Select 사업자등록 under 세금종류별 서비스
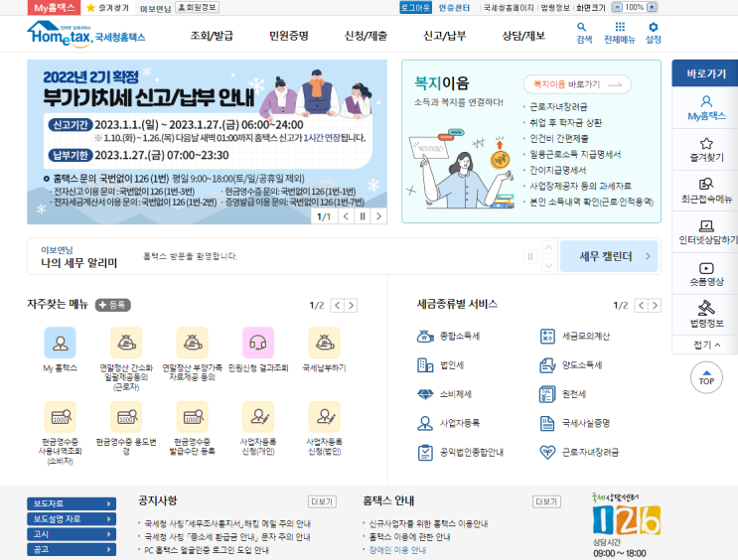 coord(448,423)
